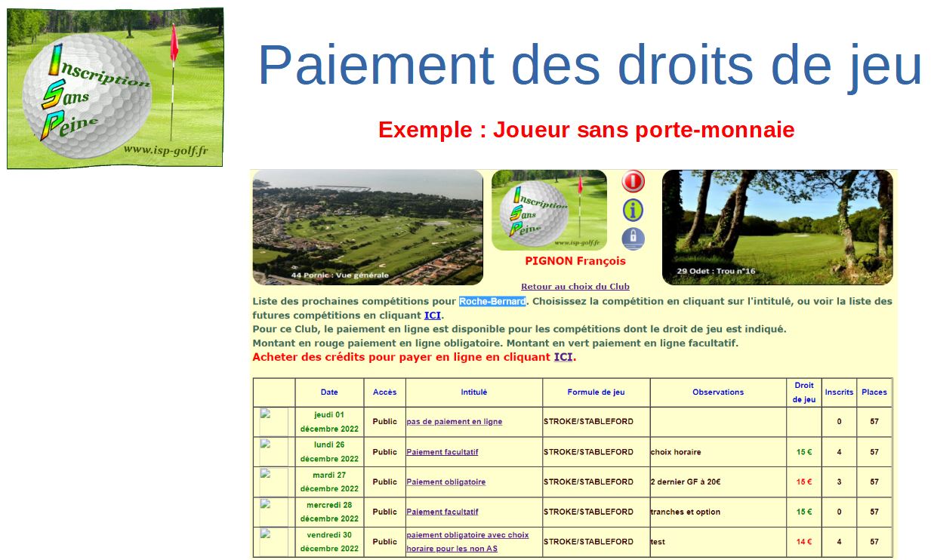
Task: Click the 'Acheter des crédits pour payer en ligne' text
Action: (402, 357)
